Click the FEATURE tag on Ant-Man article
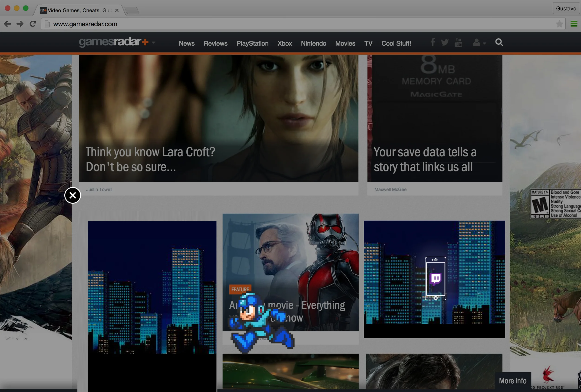This screenshot has width=581, height=392. click(x=240, y=289)
